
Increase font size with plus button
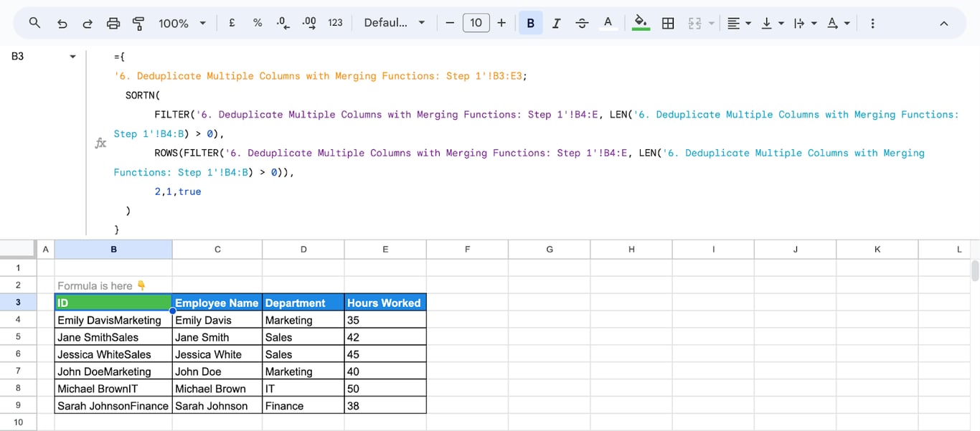pos(501,23)
